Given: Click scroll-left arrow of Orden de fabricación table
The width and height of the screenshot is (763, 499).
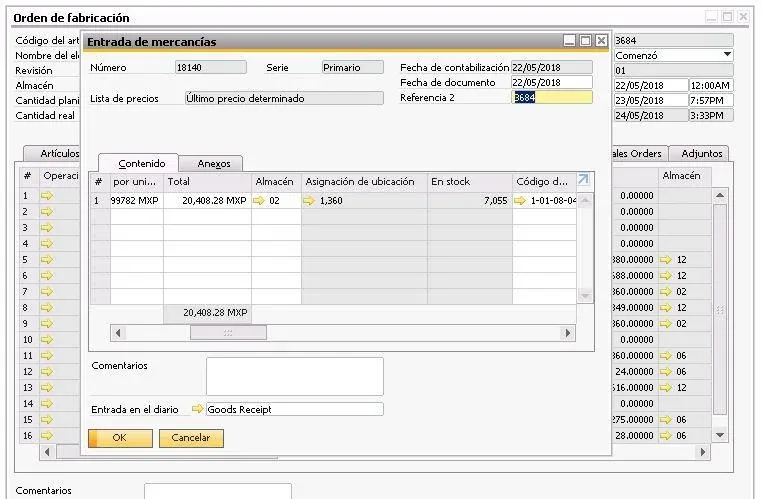Looking at the screenshot, I should coord(47,452).
